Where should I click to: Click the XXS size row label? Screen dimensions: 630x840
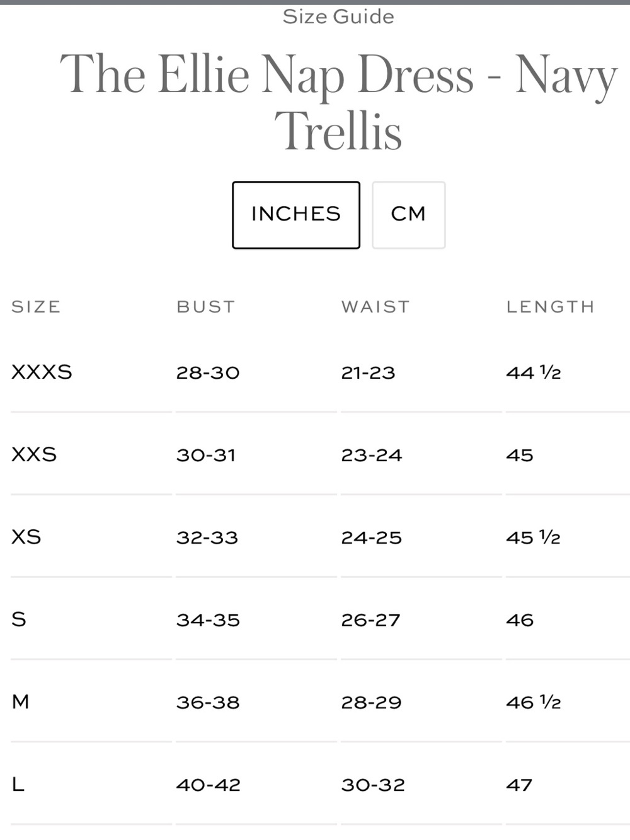coord(34,454)
